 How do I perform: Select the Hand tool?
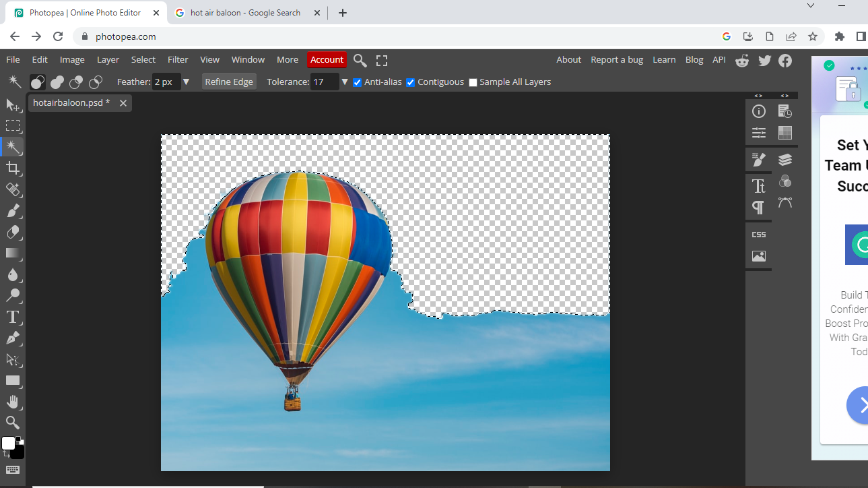13,402
